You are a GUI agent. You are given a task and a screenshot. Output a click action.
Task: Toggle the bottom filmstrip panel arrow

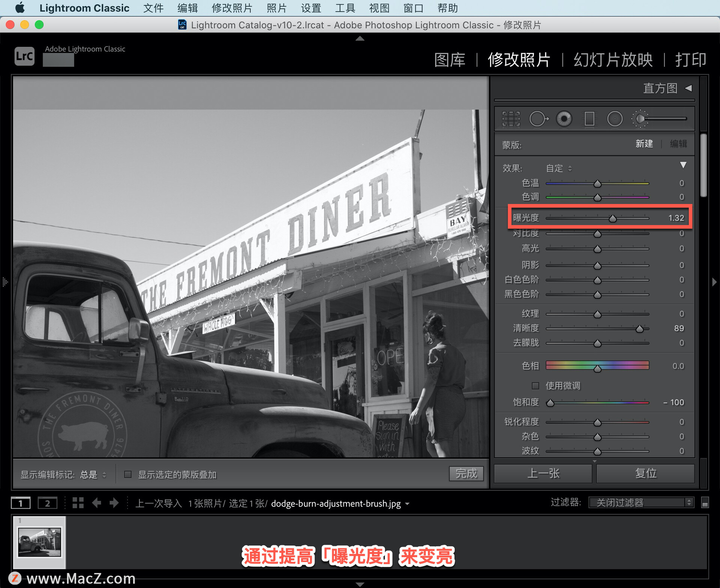(360, 584)
